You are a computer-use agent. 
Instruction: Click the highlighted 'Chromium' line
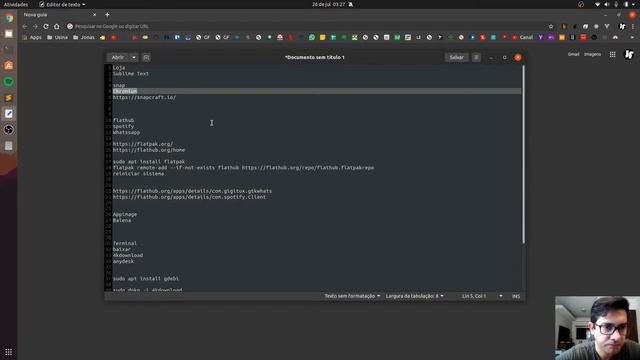[x=125, y=91]
